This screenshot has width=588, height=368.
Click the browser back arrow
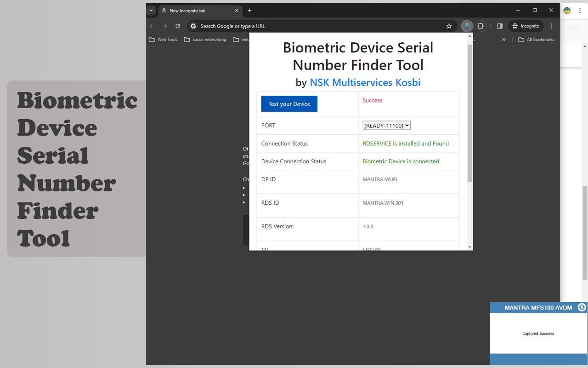pyautogui.click(x=152, y=26)
